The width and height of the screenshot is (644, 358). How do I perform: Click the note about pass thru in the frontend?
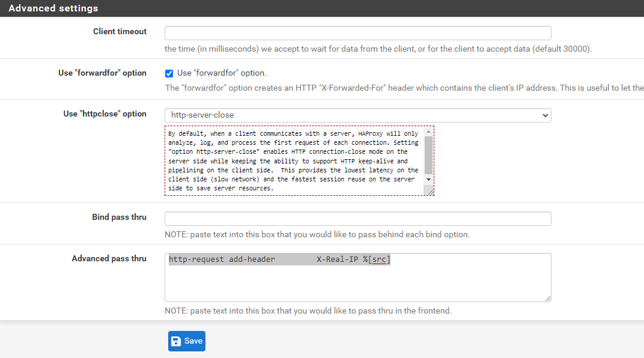(x=308, y=311)
